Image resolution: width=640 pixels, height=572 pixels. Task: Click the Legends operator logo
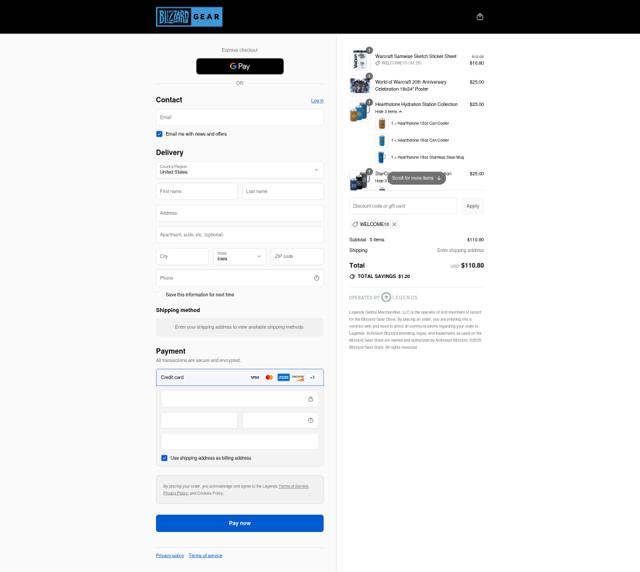(x=400, y=297)
